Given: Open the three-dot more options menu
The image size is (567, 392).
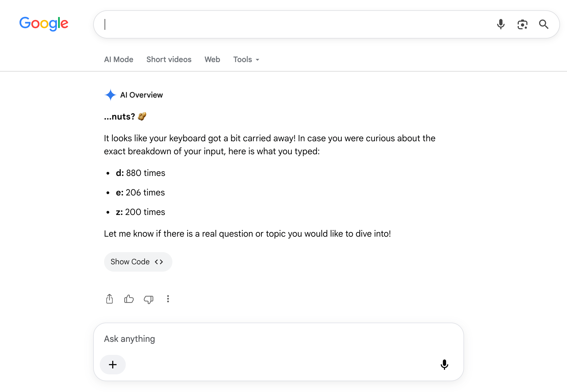Looking at the screenshot, I should tap(168, 299).
